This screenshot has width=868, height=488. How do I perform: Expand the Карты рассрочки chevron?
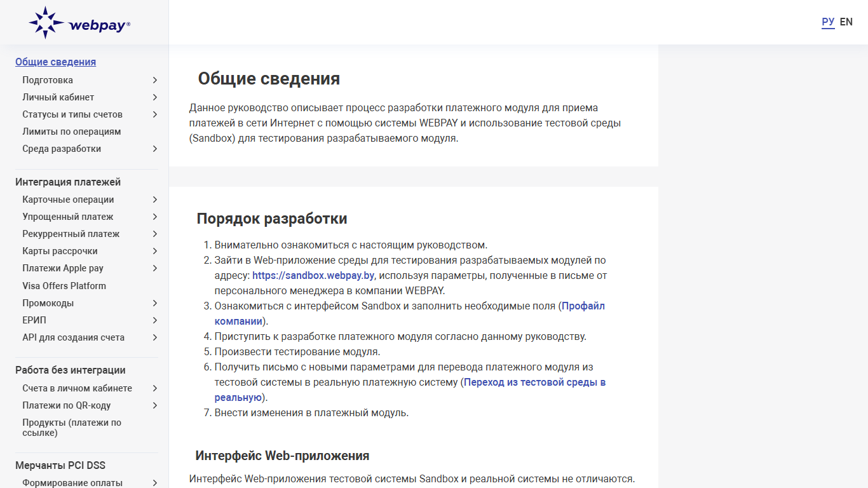[154, 251]
